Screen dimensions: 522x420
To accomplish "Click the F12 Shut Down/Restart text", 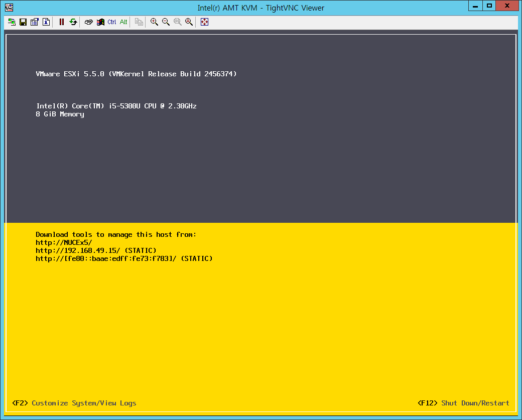I will tap(463, 403).
